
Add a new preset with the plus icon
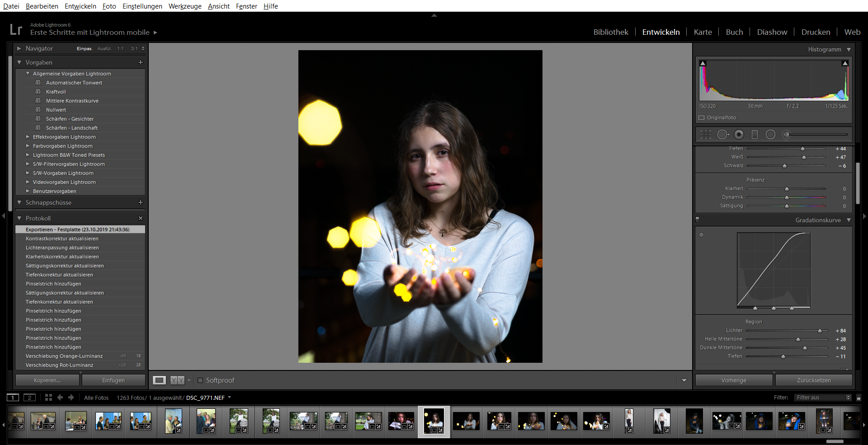click(x=141, y=62)
